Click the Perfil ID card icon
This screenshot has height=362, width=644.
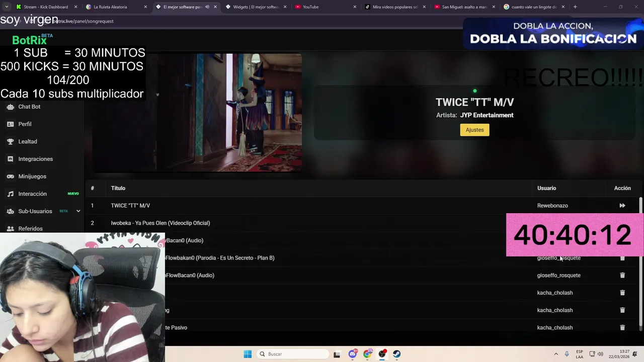10,124
